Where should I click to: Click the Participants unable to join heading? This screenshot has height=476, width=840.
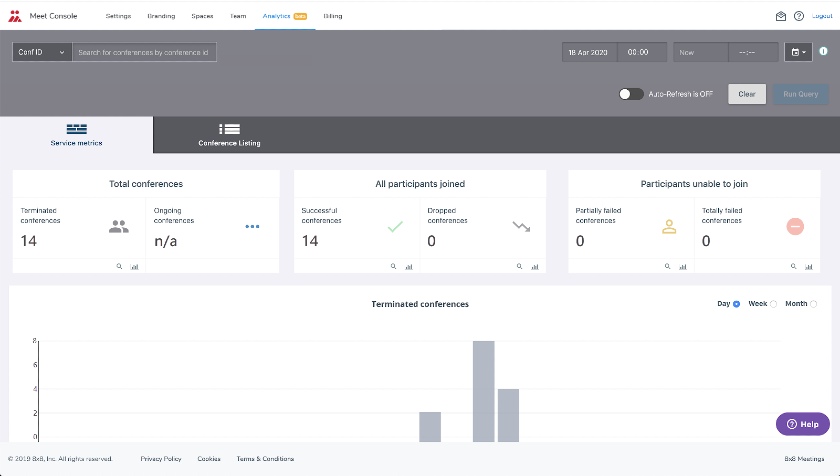[694, 184]
